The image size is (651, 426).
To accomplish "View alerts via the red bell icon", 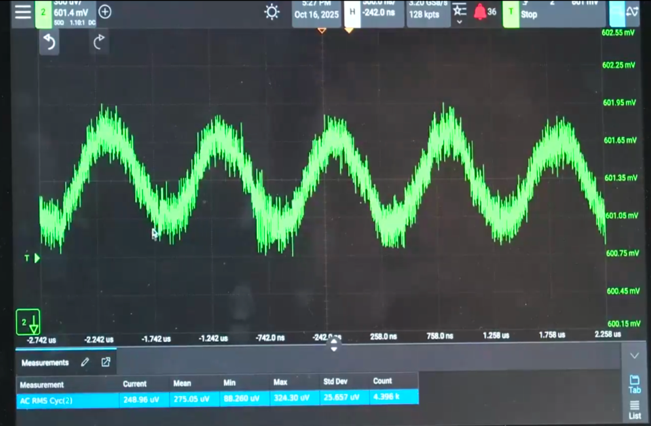I will 480,12.
